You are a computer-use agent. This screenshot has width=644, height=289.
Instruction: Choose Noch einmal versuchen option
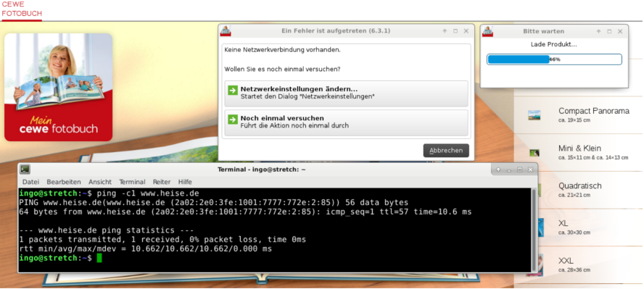346,122
